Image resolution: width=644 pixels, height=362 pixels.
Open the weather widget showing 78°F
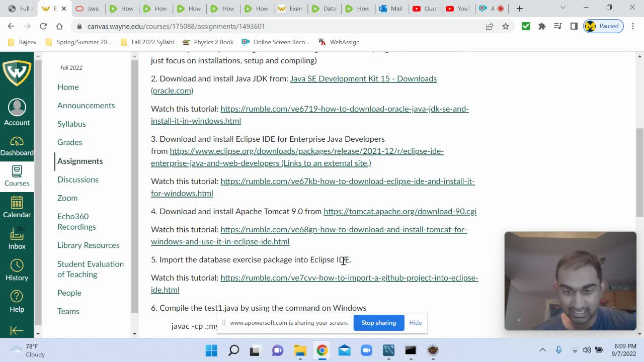tap(28, 350)
